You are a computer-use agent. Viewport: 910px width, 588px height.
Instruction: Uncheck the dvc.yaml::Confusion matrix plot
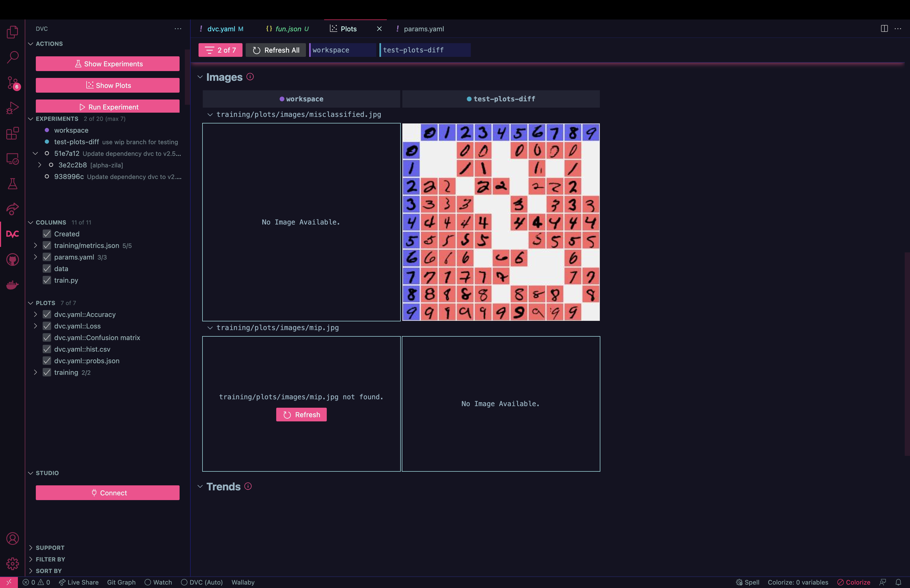[x=47, y=337]
